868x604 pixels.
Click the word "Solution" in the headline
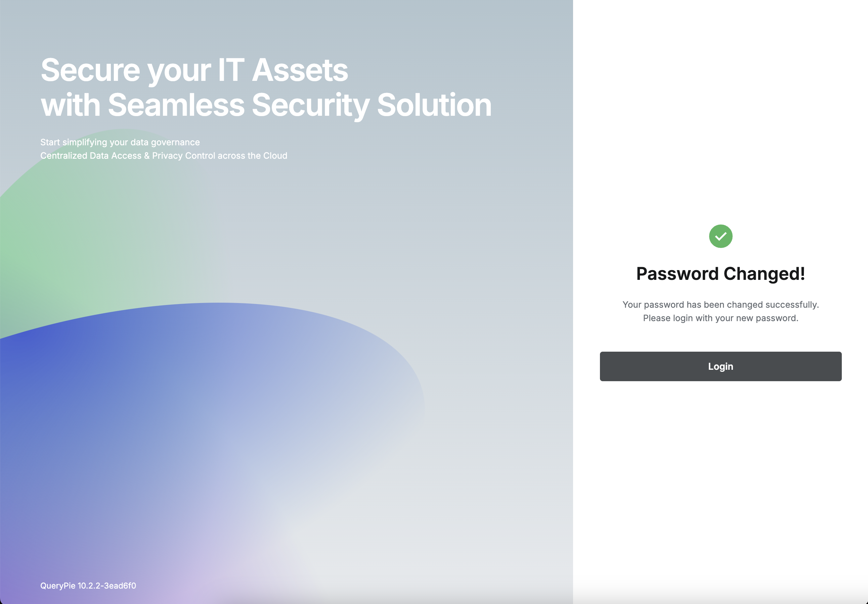(434, 105)
